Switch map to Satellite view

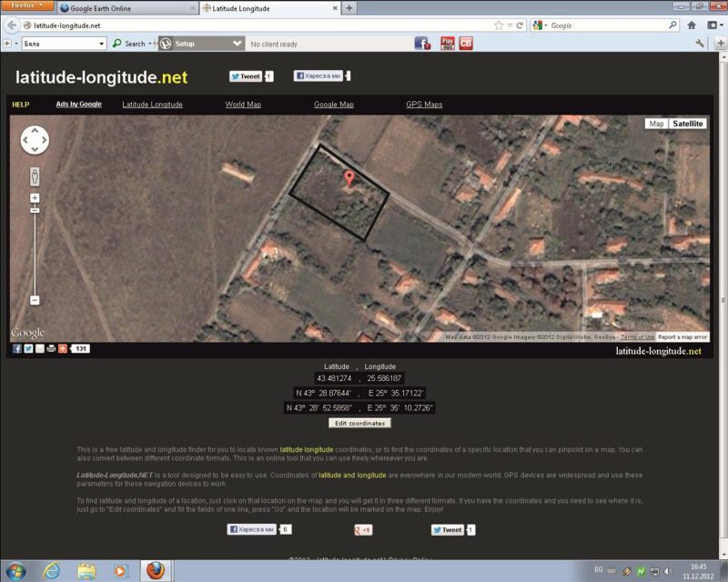pyautogui.click(x=688, y=124)
